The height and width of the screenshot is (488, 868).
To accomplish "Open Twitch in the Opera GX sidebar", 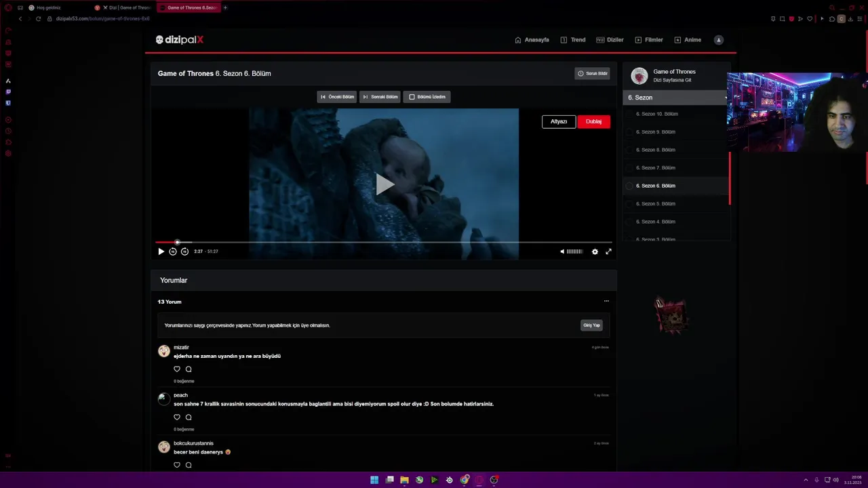I will 8,91.
